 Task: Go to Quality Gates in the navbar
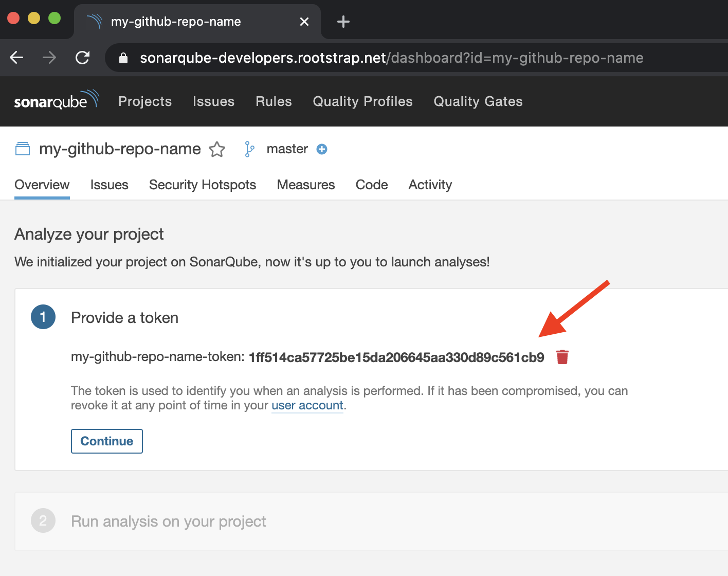[x=478, y=101]
